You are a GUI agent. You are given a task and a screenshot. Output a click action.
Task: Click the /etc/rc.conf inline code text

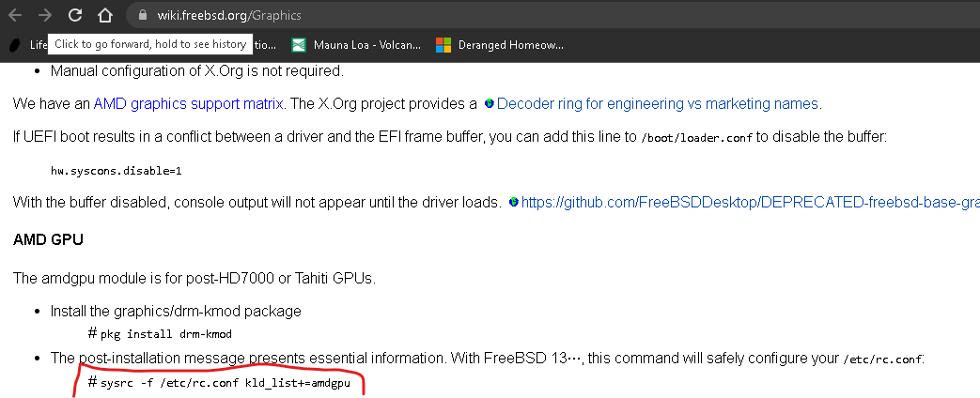pyautogui.click(x=882, y=360)
